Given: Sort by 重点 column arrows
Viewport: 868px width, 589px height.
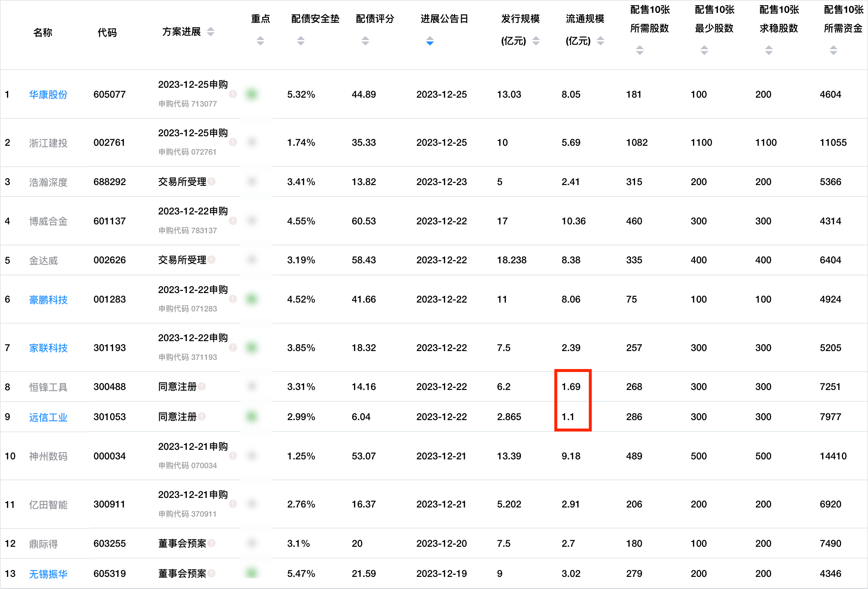Looking at the screenshot, I should 260,41.
